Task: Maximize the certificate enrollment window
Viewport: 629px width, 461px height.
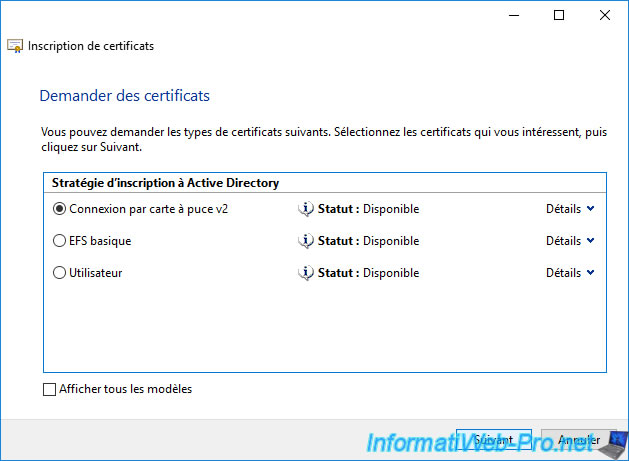Action: [559, 15]
